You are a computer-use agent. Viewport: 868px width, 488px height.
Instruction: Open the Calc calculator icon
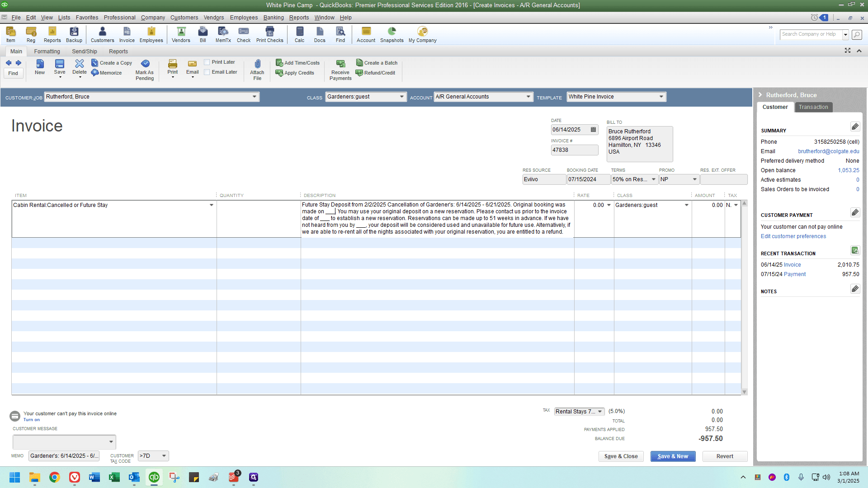coord(300,34)
